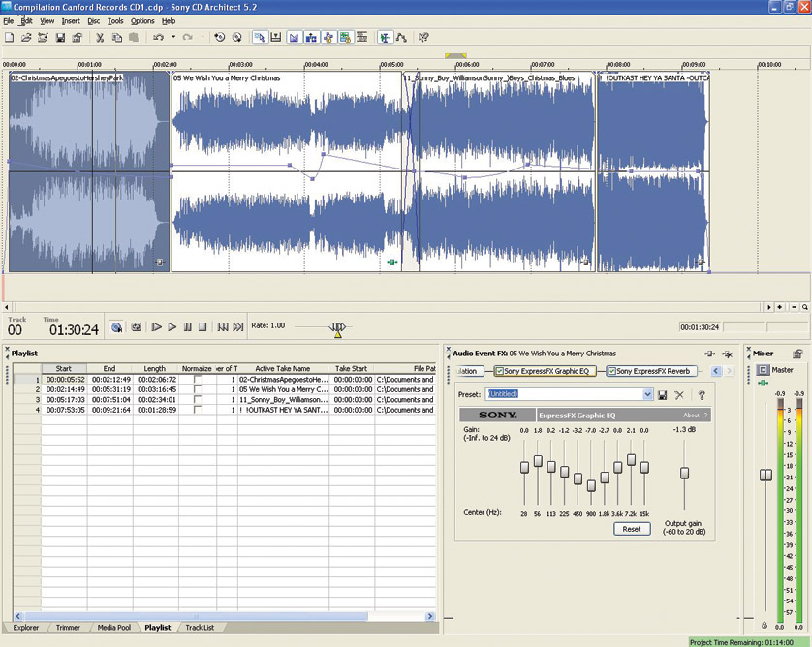Viewport: 812px width, 647px height.
Task: Open a project with the open-folder icon
Action: pyautogui.click(x=26, y=37)
